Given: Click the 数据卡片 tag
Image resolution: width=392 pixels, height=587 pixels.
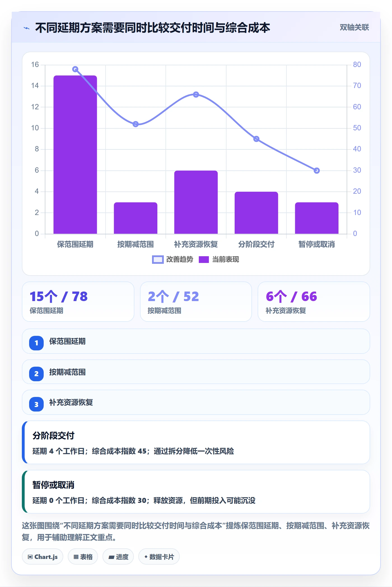Looking at the screenshot, I should tap(159, 557).
